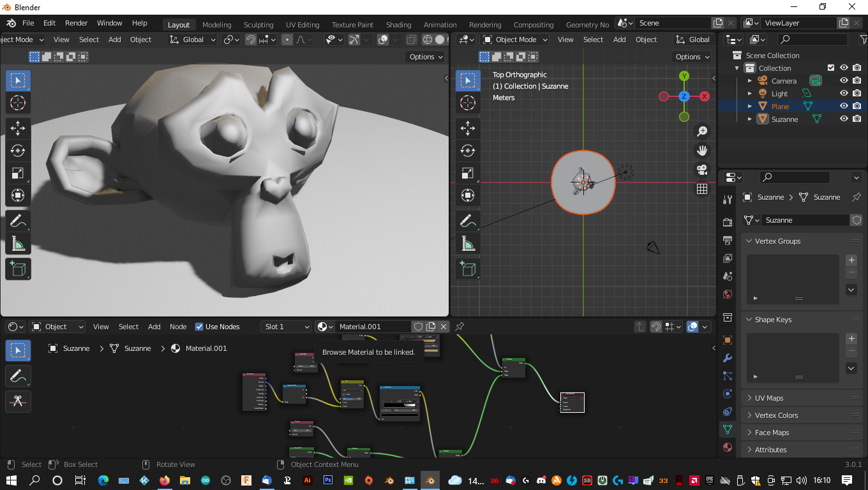Viewport: 868px width, 490px height.
Task: Choose the Scale tool in left viewport
Action: point(18,173)
